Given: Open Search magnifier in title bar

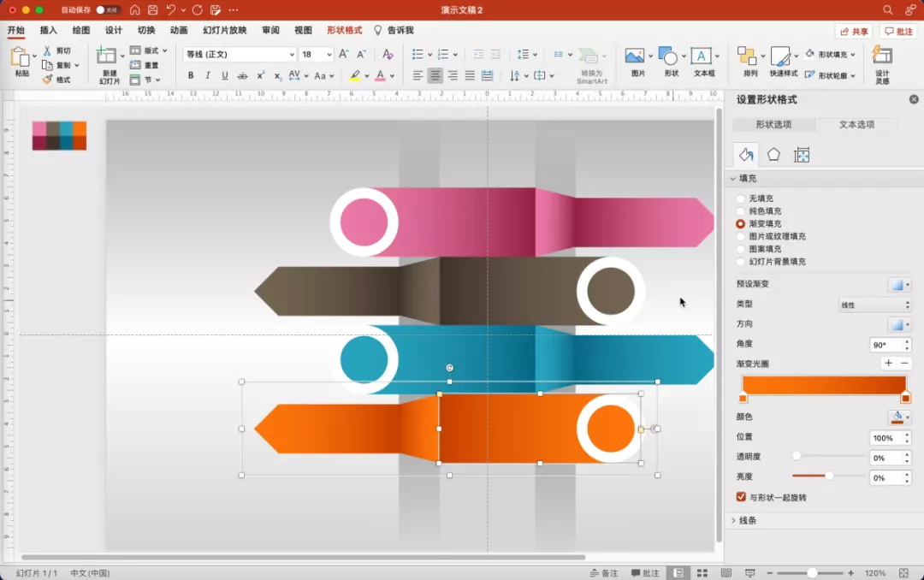Looking at the screenshot, I should pyautogui.click(x=887, y=10).
